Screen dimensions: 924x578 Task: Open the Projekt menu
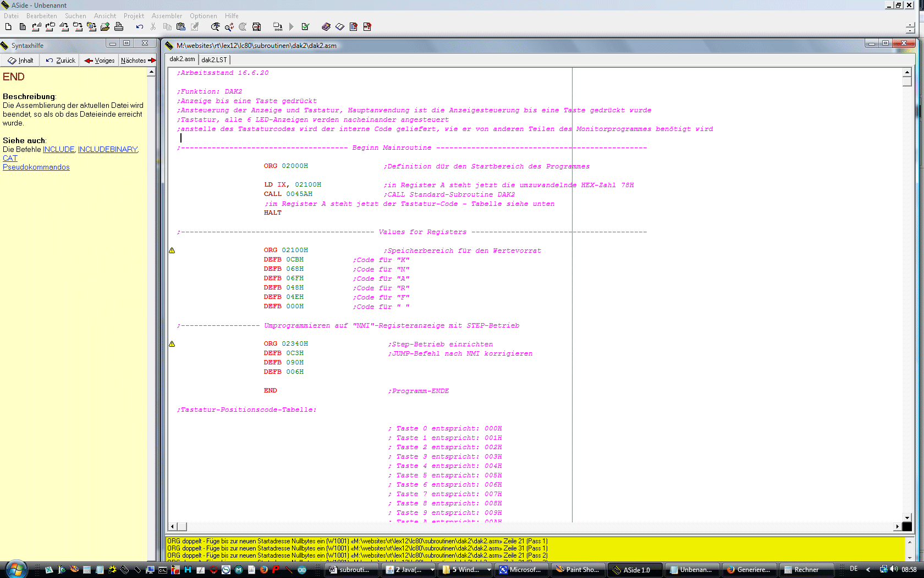tap(134, 16)
